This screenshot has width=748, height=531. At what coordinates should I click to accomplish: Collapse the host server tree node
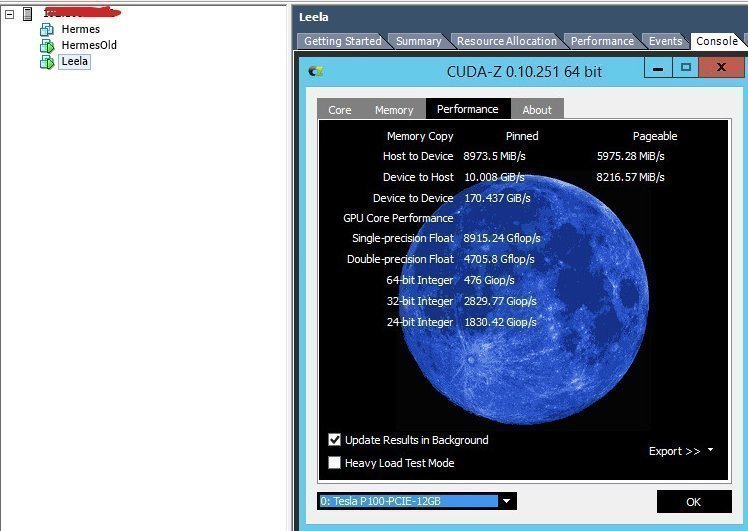9,14
